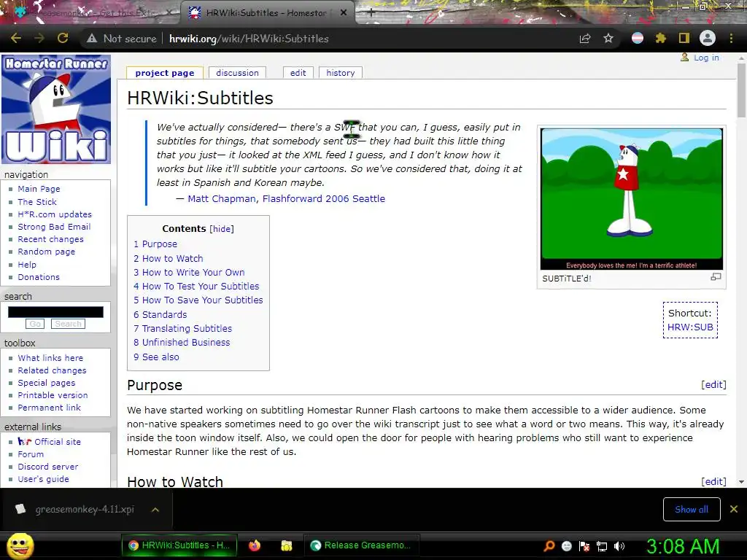Open a new tab with plus button
Image resolution: width=747 pixels, height=560 pixels.
[371, 13]
